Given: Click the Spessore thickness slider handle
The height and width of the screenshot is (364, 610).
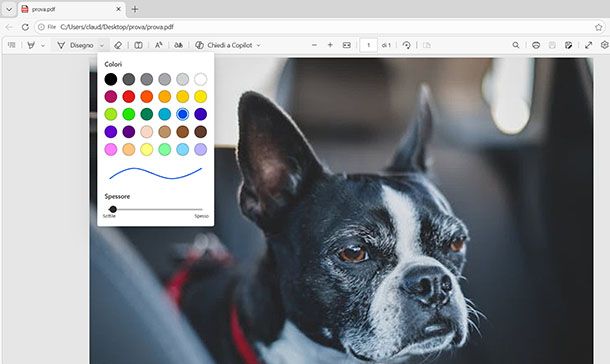Looking at the screenshot, I should coord(113,209).
